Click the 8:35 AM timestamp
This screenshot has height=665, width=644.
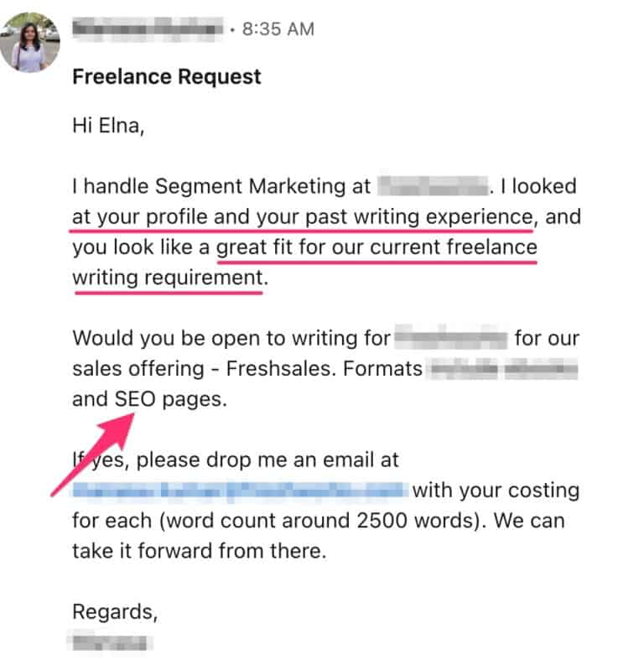click(277, 29)
